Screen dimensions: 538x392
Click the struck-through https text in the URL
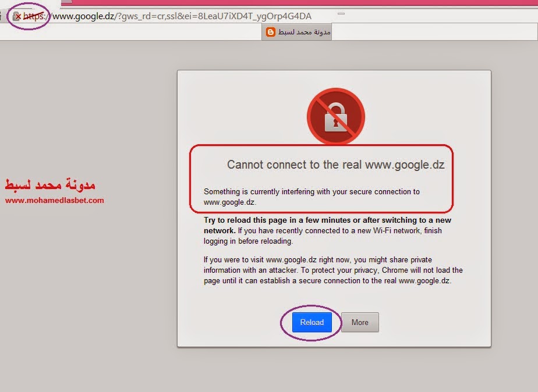pyautogui.click(x=33, y=16)
